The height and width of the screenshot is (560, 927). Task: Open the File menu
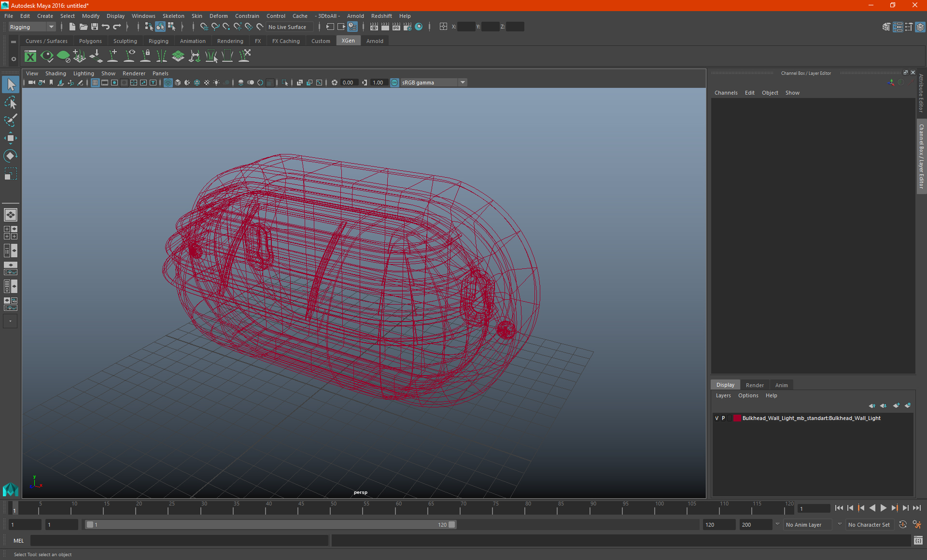pyautogui.click(x=9, y=16)
